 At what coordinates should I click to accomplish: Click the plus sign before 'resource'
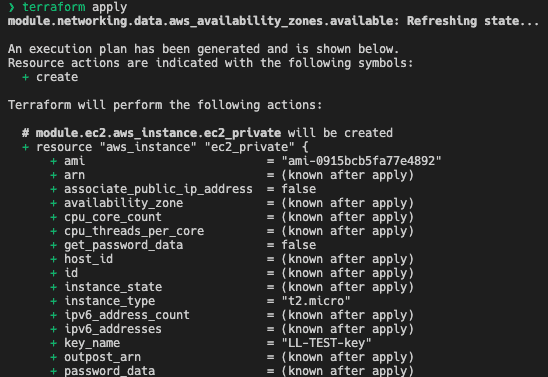(x=26, y=147)
